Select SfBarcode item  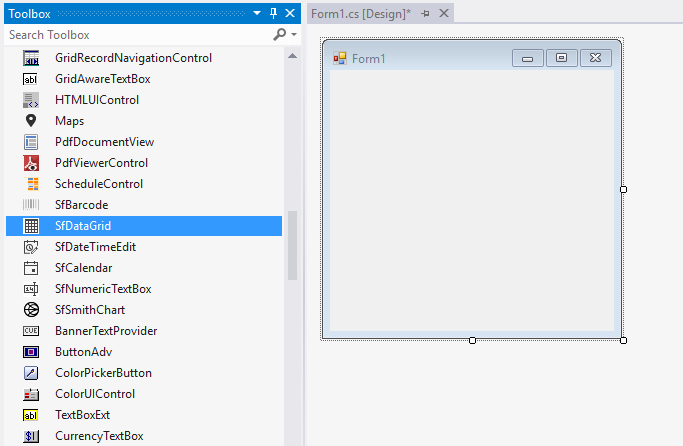point(144,205)
